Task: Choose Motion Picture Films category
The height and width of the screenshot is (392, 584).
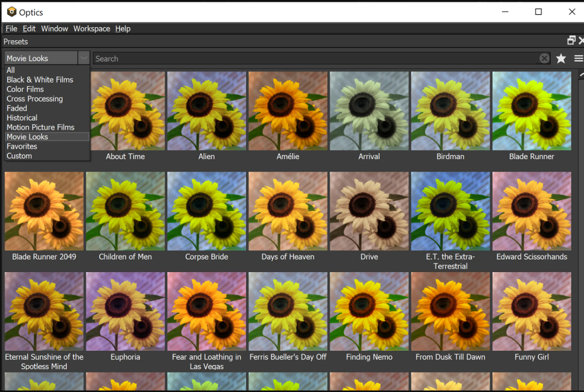Action: coord(47,127)
